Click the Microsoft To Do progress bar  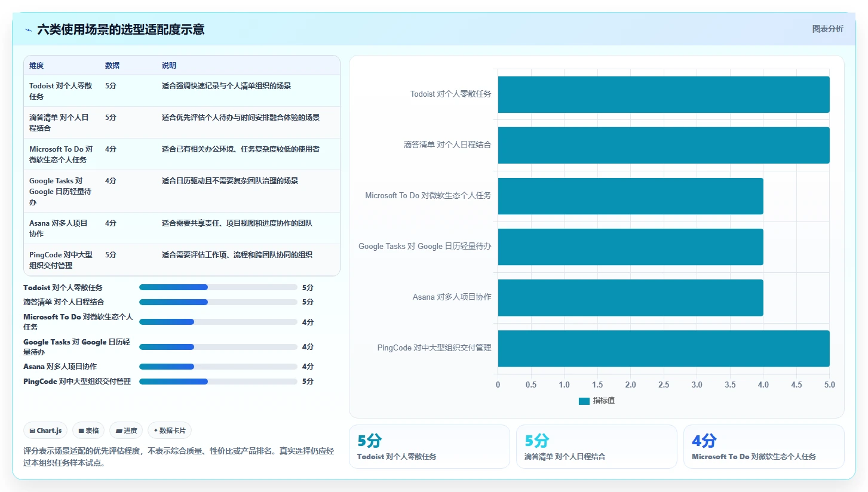click(218, 322)
